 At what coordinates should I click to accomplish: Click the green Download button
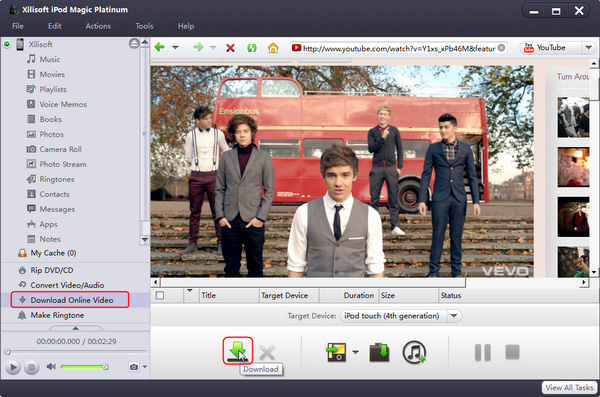pos(238,351)
